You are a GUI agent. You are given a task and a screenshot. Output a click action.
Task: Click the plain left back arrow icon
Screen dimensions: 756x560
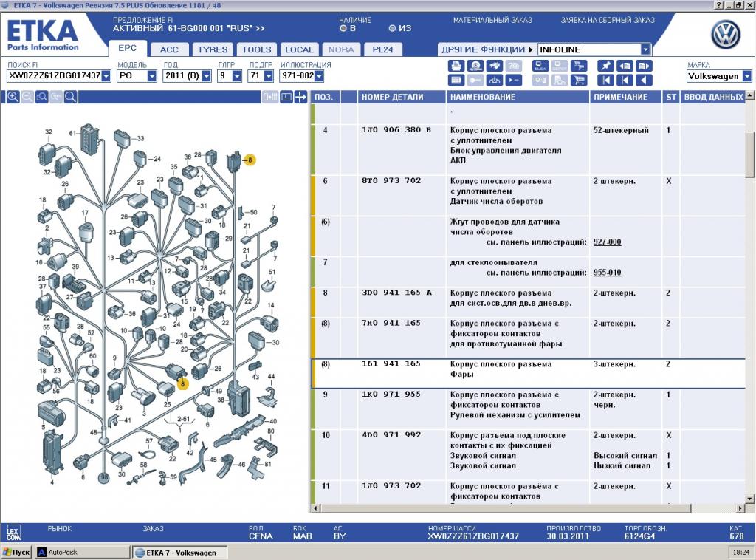tap(644, 80)
